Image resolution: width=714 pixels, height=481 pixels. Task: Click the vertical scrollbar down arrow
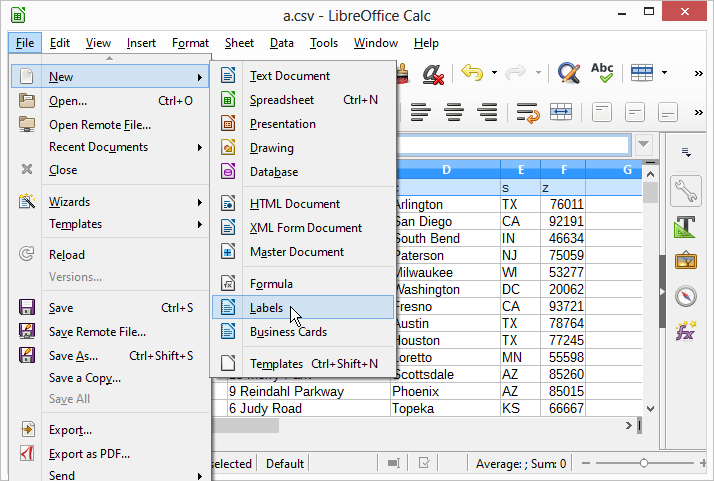point(650,409)
